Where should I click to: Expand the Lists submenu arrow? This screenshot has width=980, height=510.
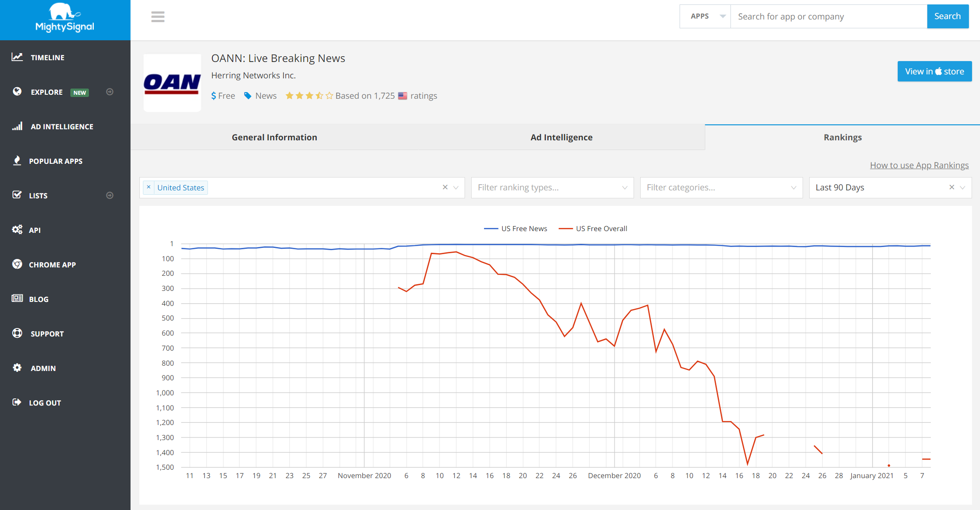click(x=110, y=195)
